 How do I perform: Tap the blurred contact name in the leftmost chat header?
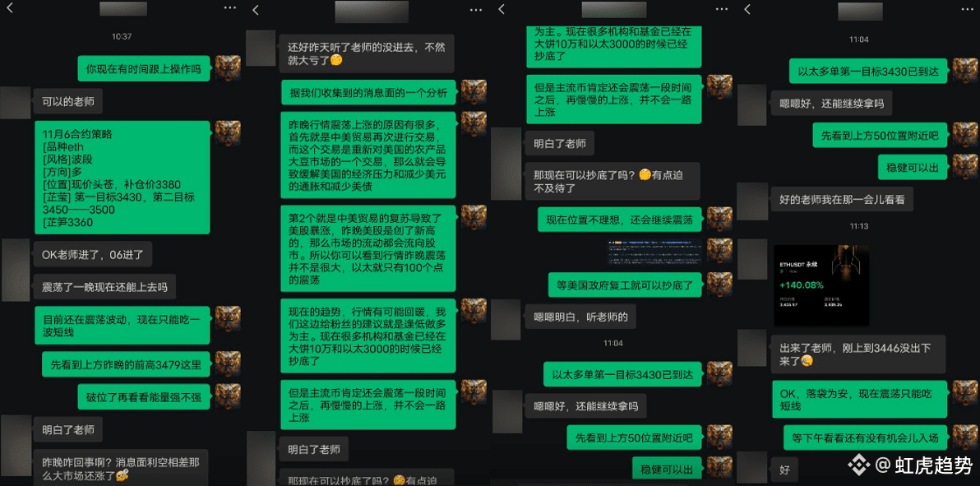coord(122,9)
